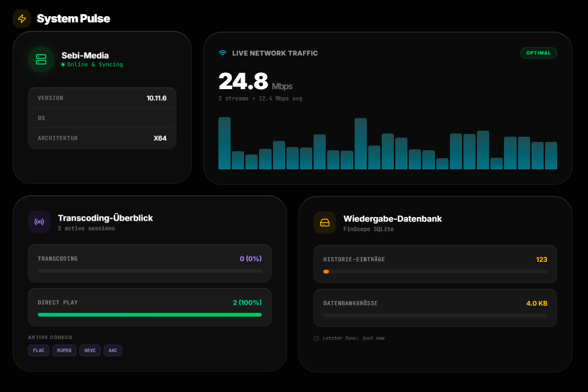Image resolution: width=588 pixels, height=392 pixels.
Task: Click the 24.8 throughput value
Action: tap(243, 81)
